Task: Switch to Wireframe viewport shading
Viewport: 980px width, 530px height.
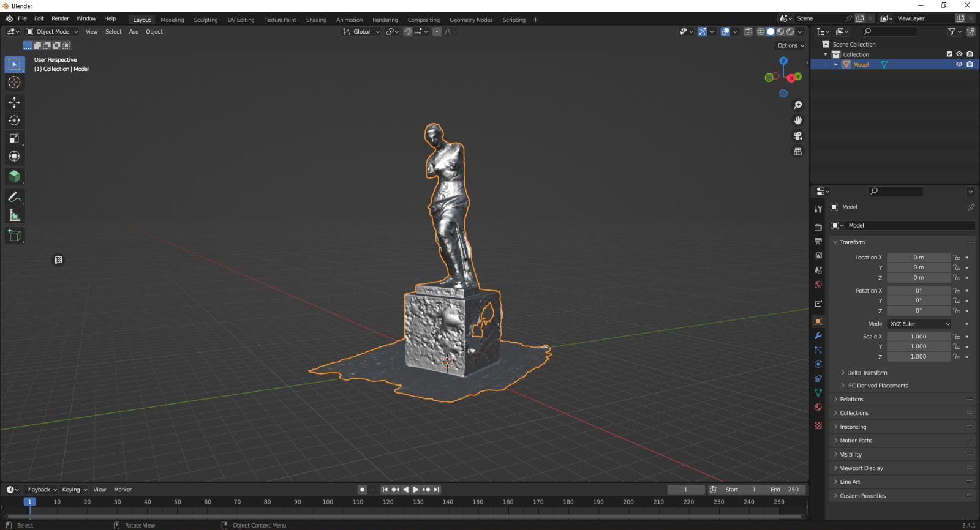Action: [761, 32]
